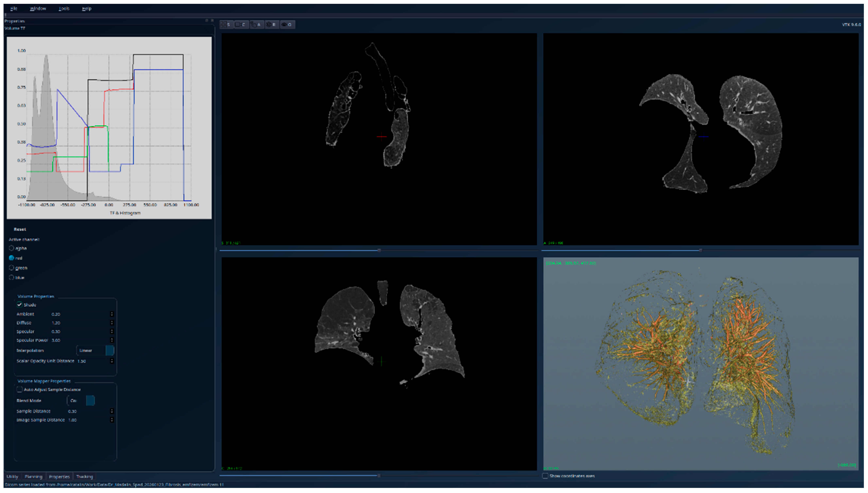Uncheck the Shade checkbox
The image size is (868, 493).
click(x=20, y=305)
